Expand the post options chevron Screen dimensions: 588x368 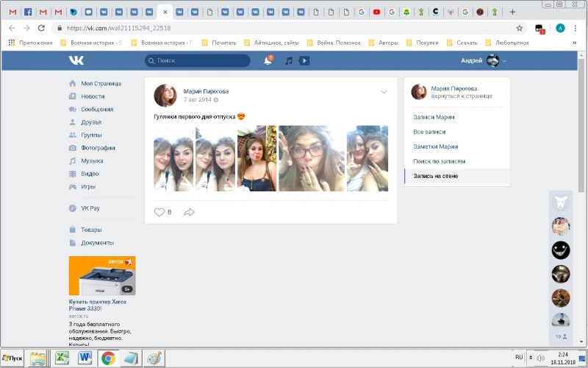(x=384, y=92)
